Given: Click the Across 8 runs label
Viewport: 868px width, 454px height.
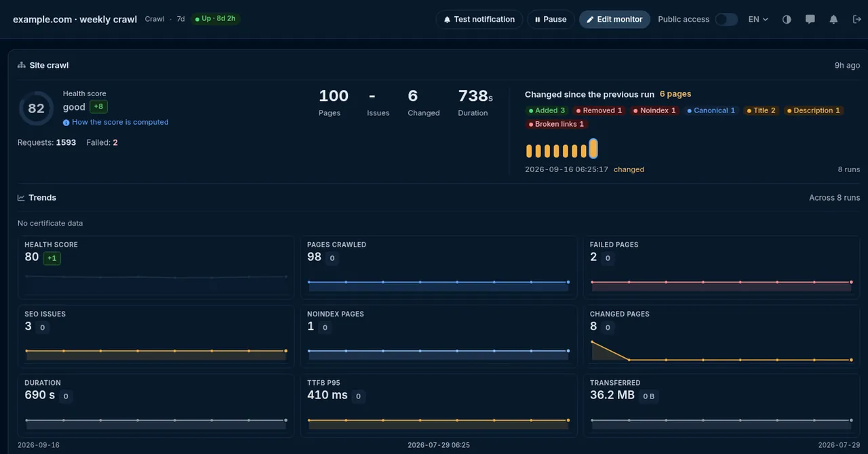Looking at the screenshot, I should tap(834, 198).
